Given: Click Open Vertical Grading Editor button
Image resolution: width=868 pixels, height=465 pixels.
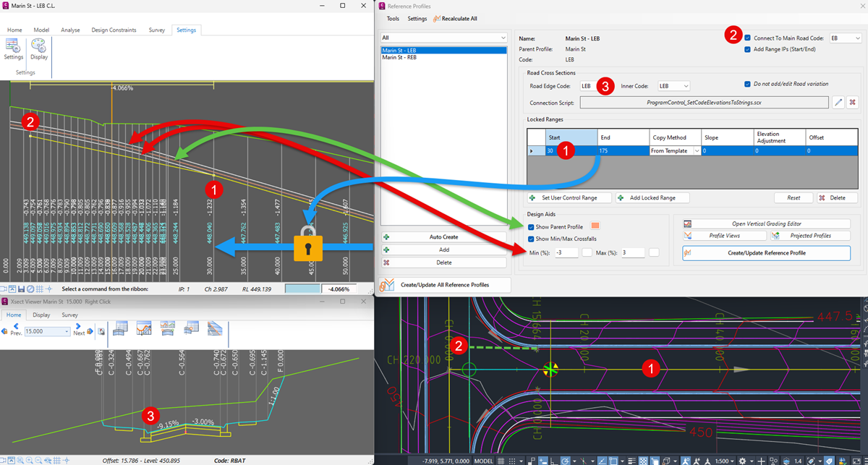Looking at the screenshot, I should click(x=766, y=223).
